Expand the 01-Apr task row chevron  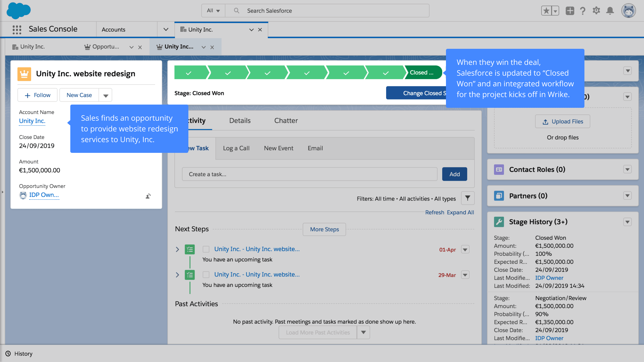177,249
